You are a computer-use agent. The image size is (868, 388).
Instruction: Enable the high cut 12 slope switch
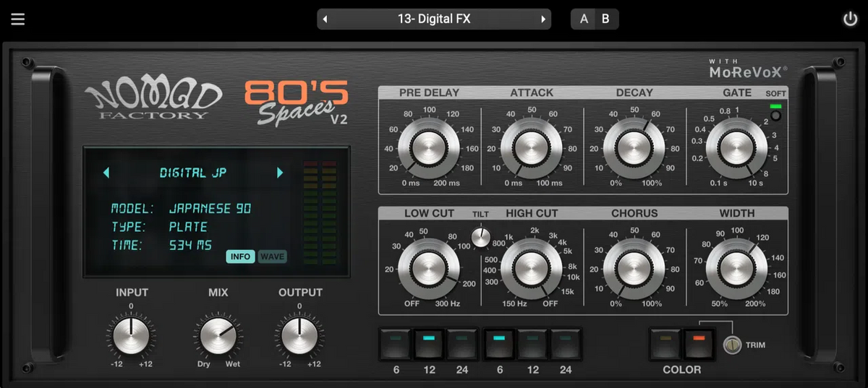click(532, 345)
